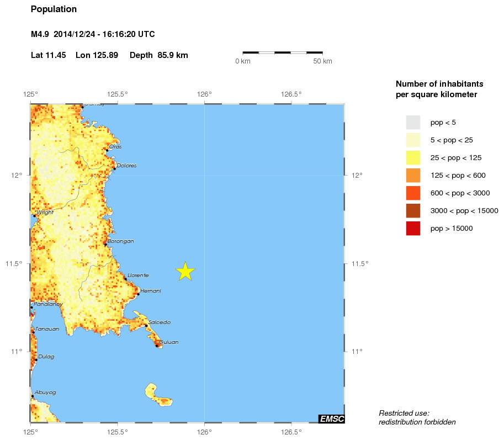Click the Salcedo town dot
The width and height of the screenshot is (504, 440).
coord(146,325)
